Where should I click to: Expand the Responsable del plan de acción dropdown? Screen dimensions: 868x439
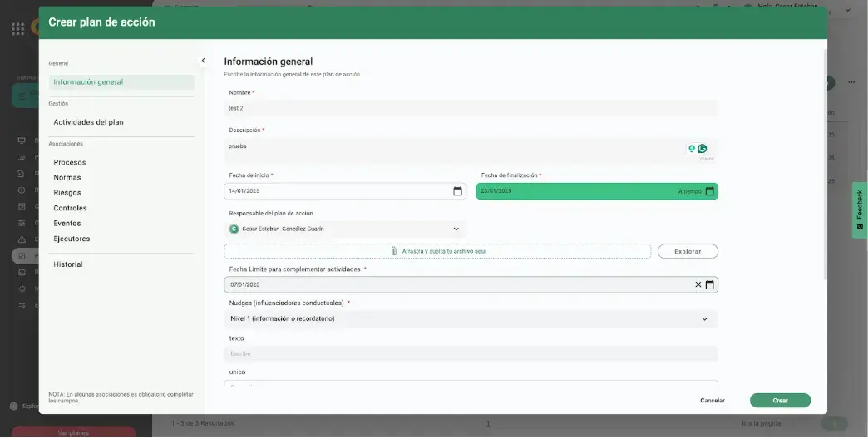456,229
